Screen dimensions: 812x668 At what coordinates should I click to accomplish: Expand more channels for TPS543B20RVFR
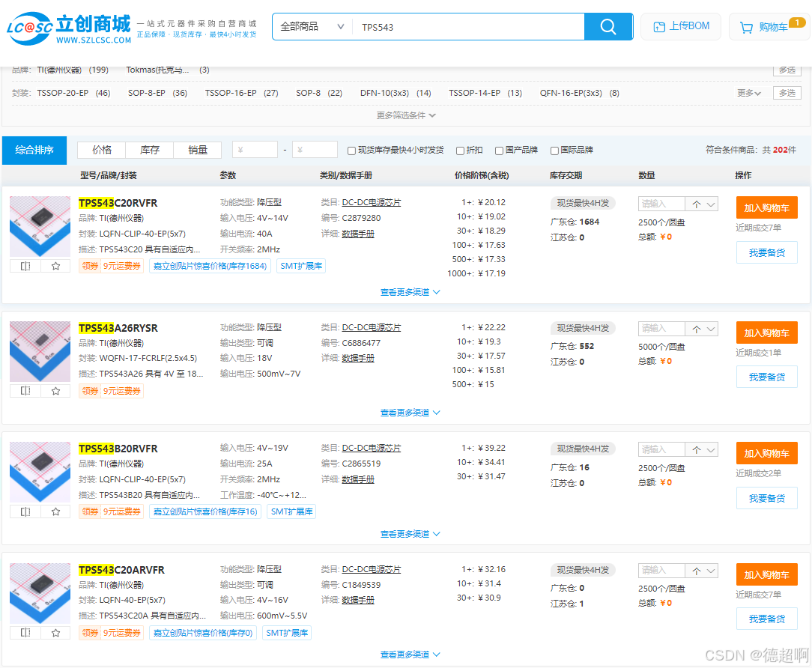click(410, 534)
